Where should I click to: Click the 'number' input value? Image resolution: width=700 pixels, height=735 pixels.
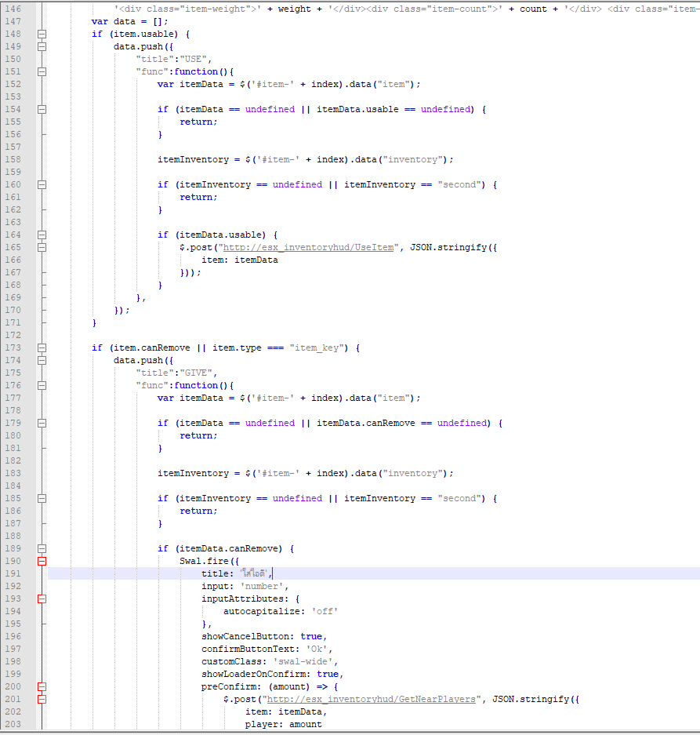262,587
